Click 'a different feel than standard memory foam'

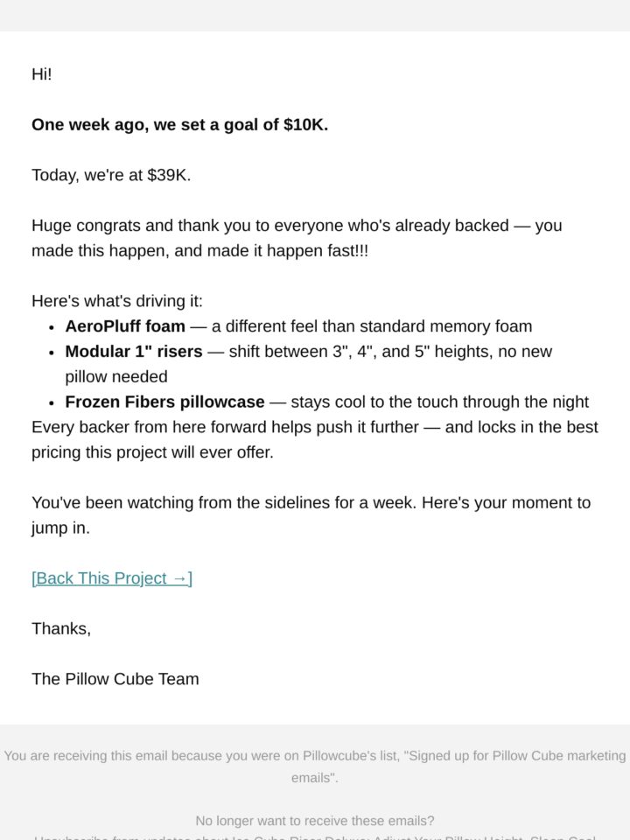372,326
